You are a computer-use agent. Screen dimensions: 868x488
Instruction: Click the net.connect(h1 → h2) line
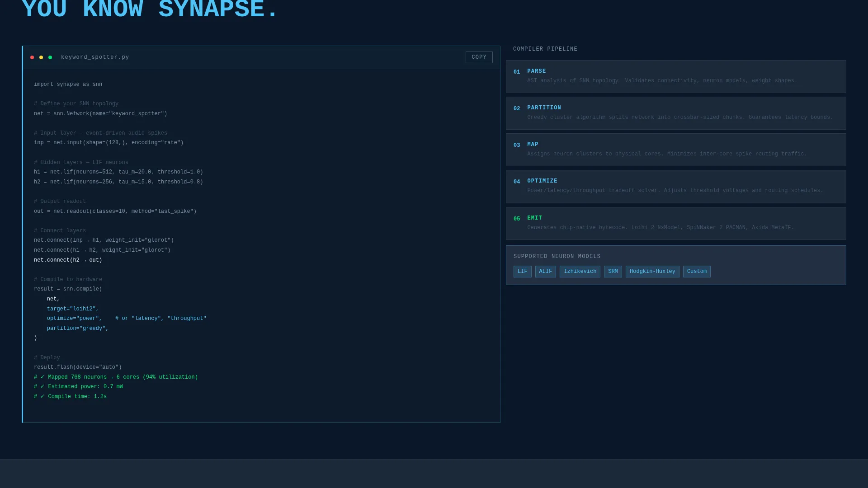(102, 250)
